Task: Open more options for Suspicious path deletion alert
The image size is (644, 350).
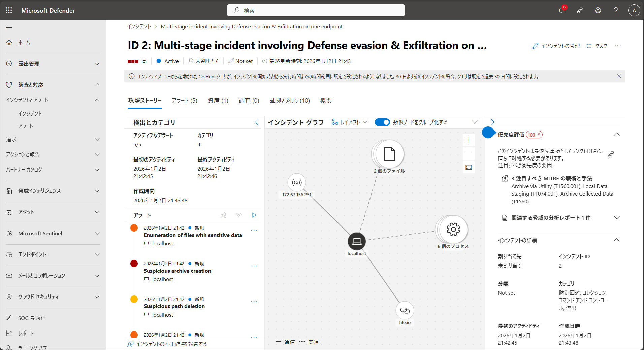Action: point(254,302)
